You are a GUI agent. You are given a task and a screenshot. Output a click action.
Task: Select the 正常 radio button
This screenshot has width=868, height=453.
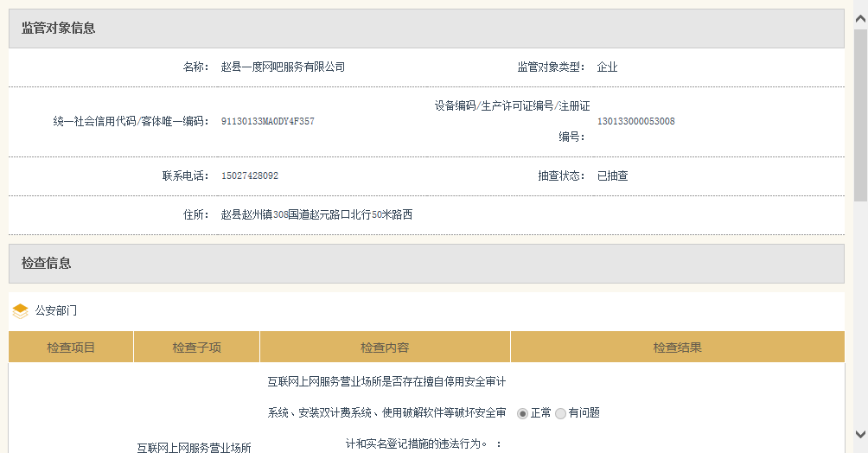click(522, 414)
